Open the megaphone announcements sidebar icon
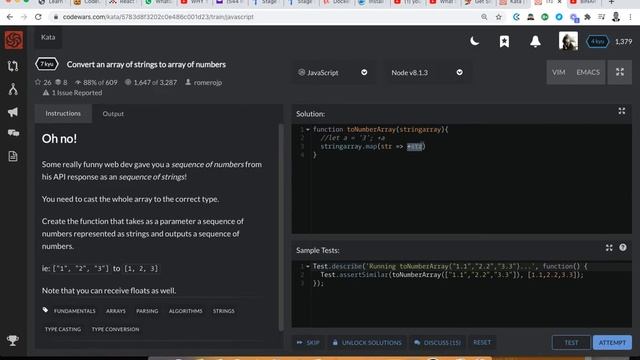Screen dimensions: 640x360 13,112
